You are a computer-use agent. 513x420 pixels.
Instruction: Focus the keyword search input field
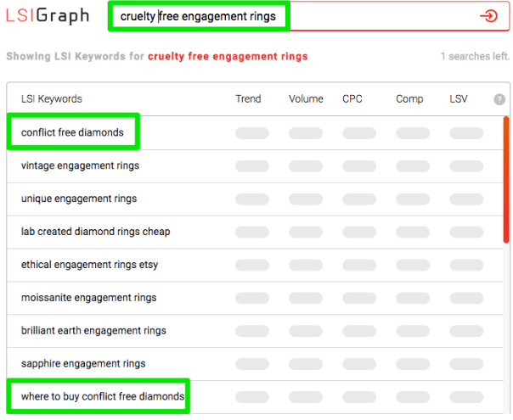(308, 16)
